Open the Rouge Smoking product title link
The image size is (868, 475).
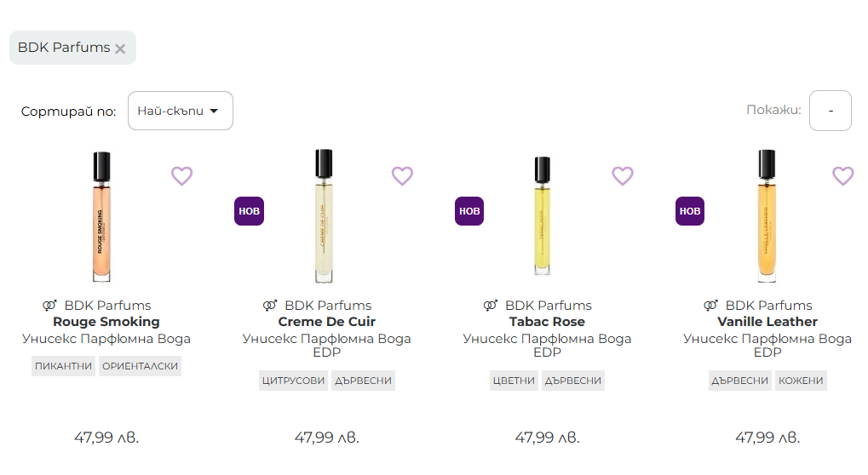[x=106, y=322]
